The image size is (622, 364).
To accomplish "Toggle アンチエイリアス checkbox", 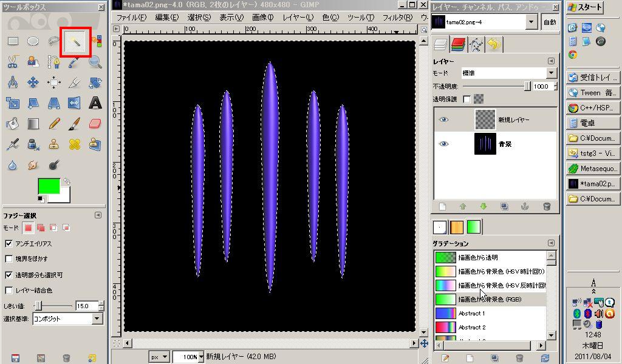I will 9,244.
